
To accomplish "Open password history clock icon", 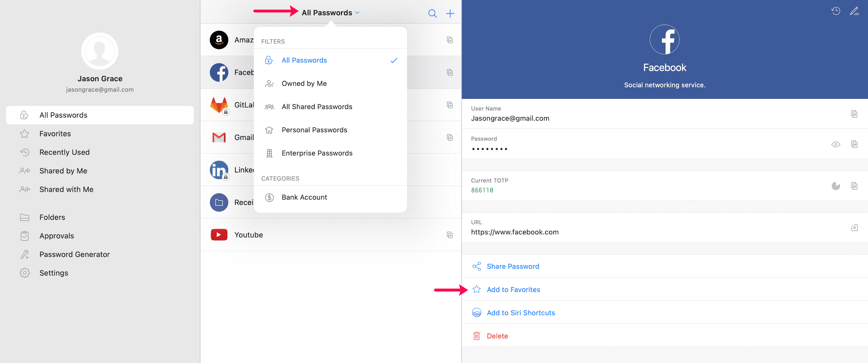I will click(x=835, y=11).
